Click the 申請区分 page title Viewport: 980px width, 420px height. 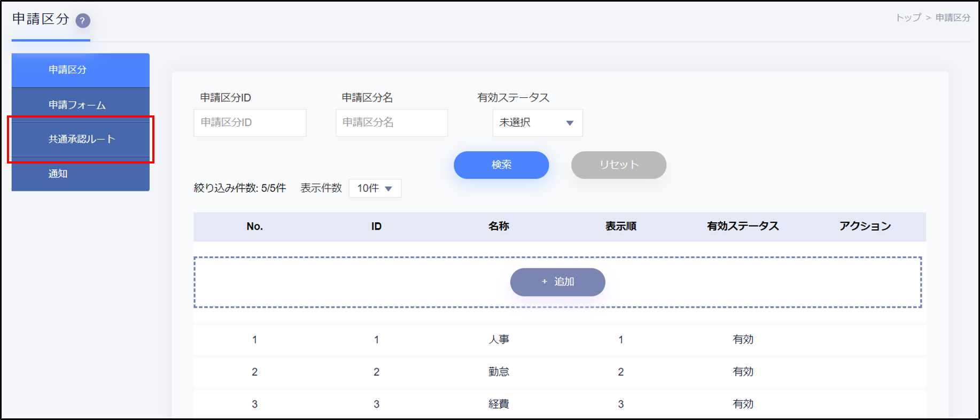(x=41, y=19)
